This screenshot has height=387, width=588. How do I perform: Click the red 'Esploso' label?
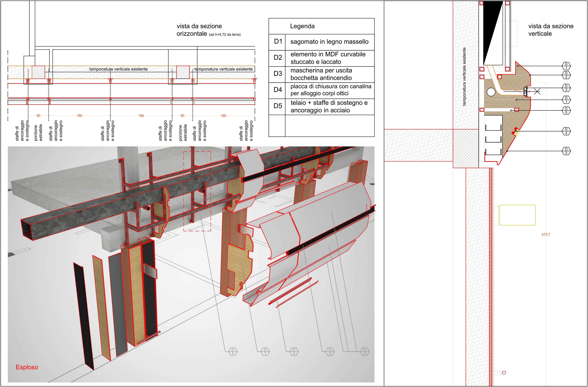[x=27, y=367]
